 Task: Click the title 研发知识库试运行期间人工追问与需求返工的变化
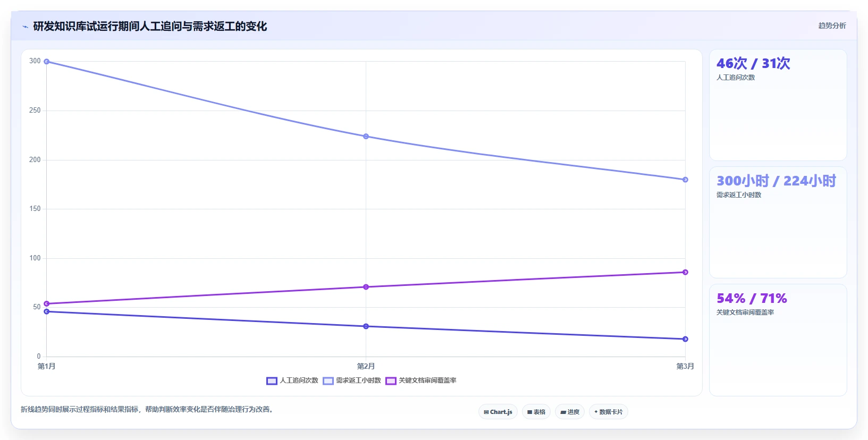(x=150, y=26)
